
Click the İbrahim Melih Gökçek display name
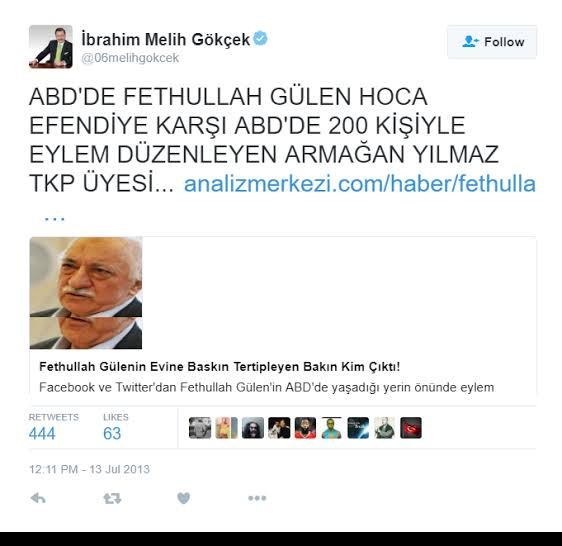point(166,39)
